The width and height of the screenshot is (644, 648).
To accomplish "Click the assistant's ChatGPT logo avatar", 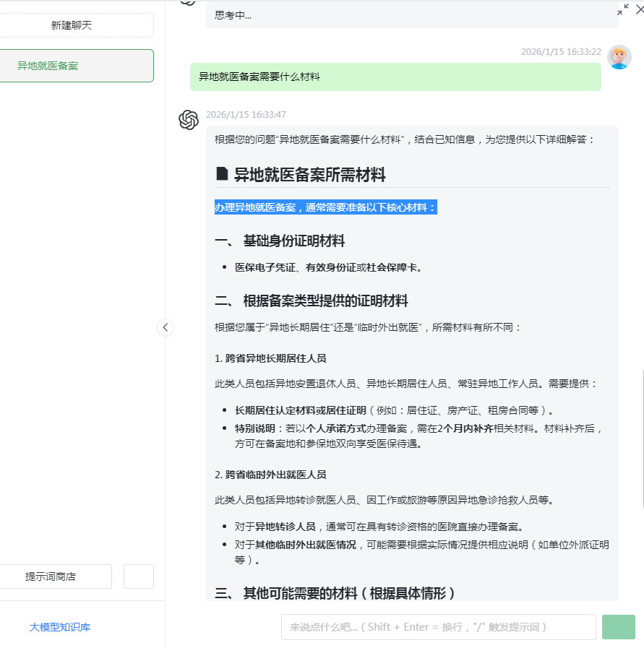I will 189,120.
